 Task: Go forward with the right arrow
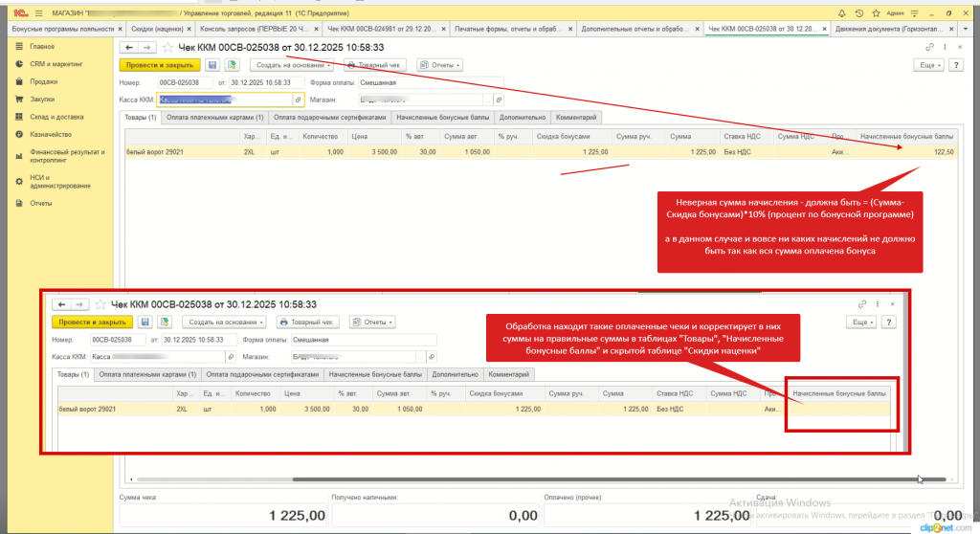click(x=146, y=48)
